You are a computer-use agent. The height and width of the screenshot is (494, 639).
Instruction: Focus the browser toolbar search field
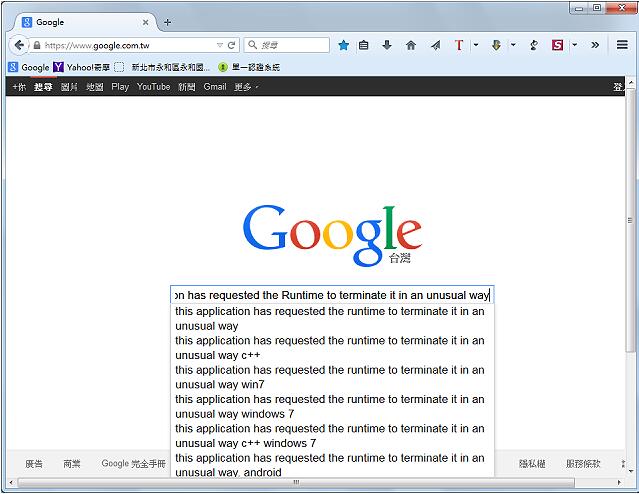(x=287, y=45)
